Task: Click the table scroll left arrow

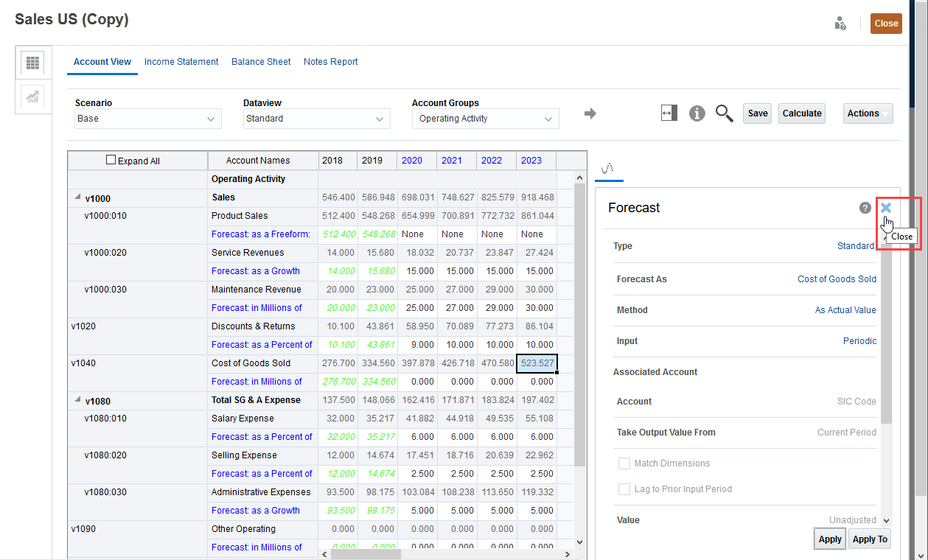Action: click(324, 554)
